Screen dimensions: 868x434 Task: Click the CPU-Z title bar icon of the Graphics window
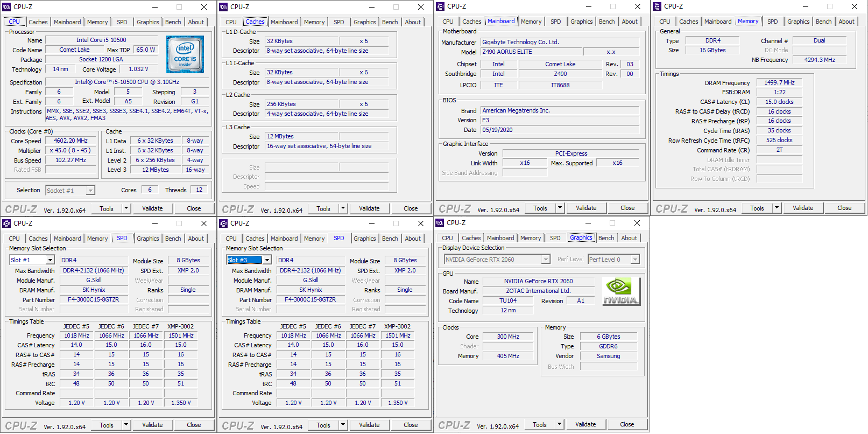pos(440,223)
